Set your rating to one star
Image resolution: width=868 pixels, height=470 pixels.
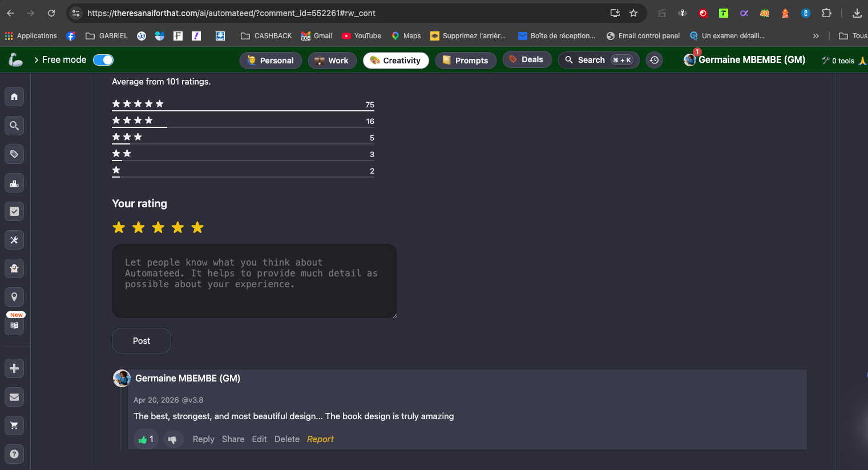coord(119,227)
